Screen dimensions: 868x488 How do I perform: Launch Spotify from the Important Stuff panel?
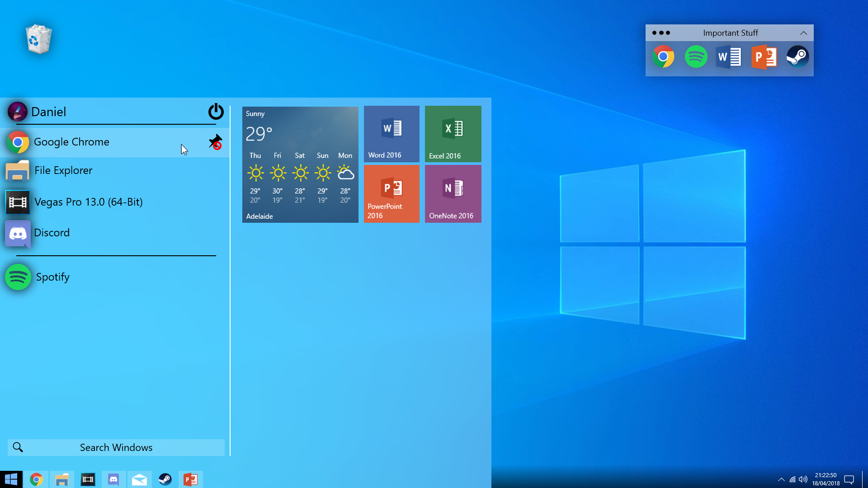tap(696, 57)
